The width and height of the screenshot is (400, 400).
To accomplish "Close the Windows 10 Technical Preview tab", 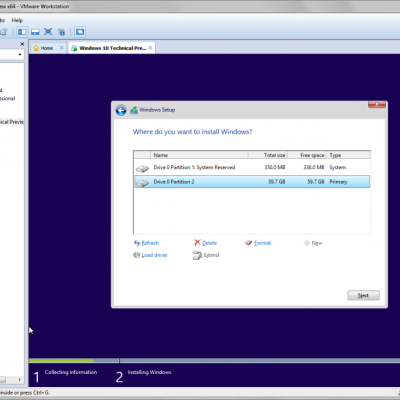I will pos(150,48).
